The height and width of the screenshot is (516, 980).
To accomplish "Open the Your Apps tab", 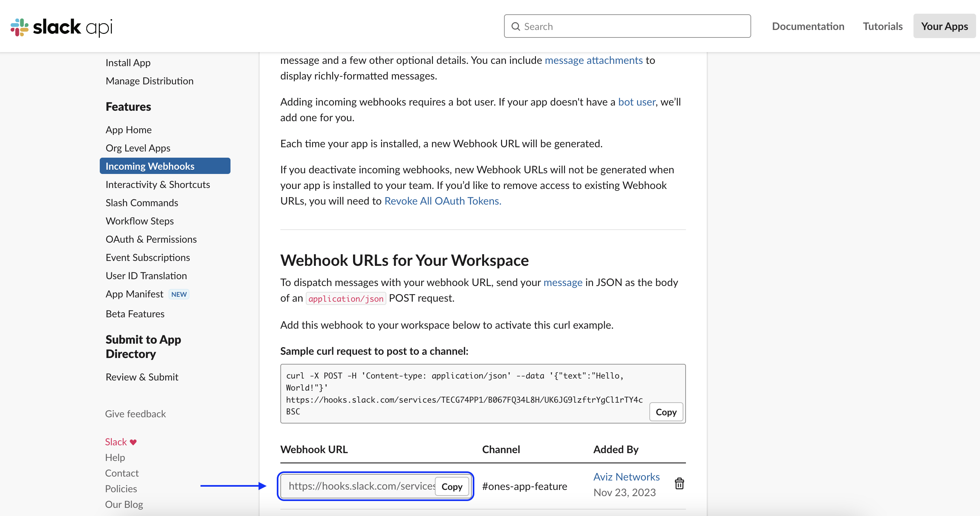I will (x=944, y=26).
